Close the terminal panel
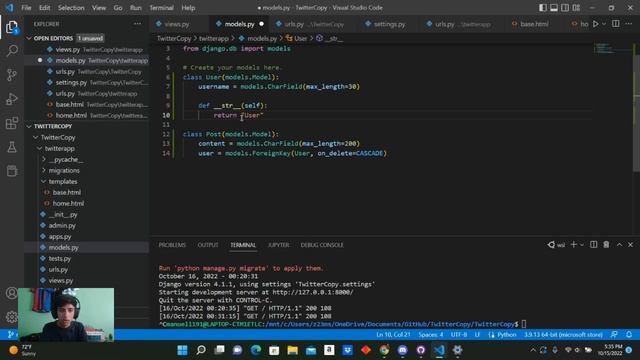Image resolution: width=640 pixels, height=360 pixels. (x=630, y=244)
